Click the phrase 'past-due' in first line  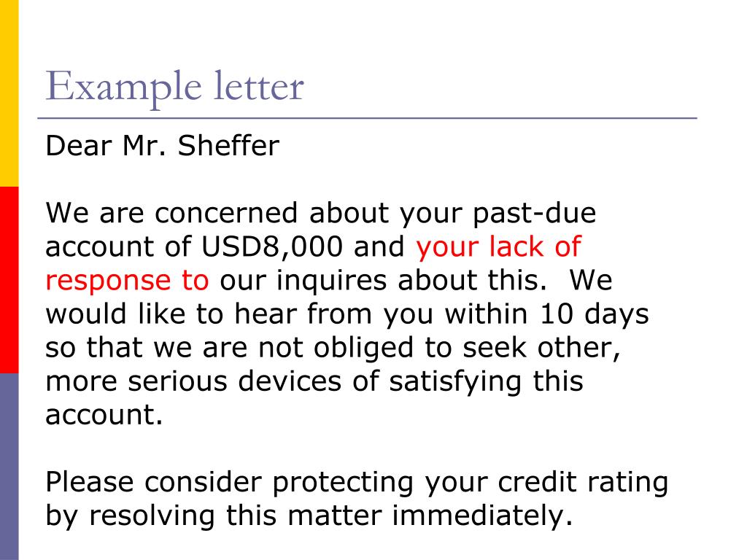(x=534, y=214)
